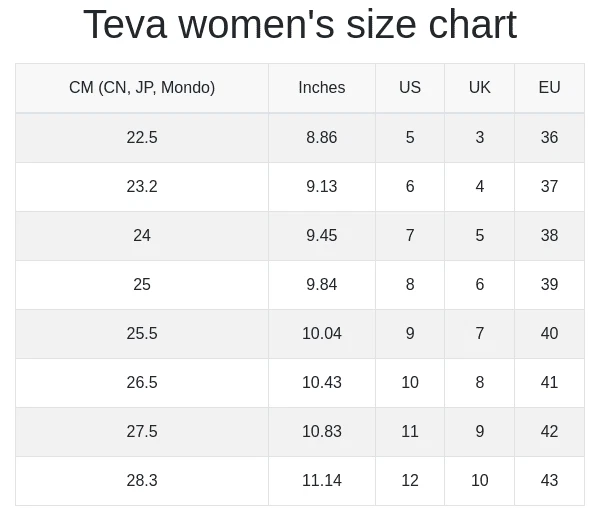The width and height of the screenshot is (600, 521).
Task: Select the Inches column header
Action: [x=322, y=88]
